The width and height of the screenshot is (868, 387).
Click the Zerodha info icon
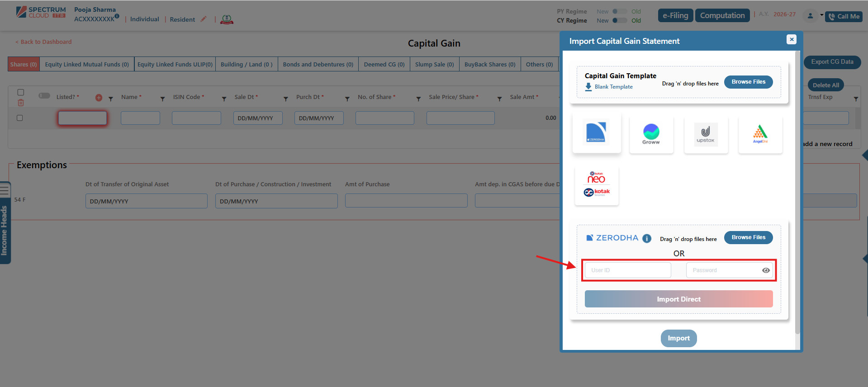[647, 238]
